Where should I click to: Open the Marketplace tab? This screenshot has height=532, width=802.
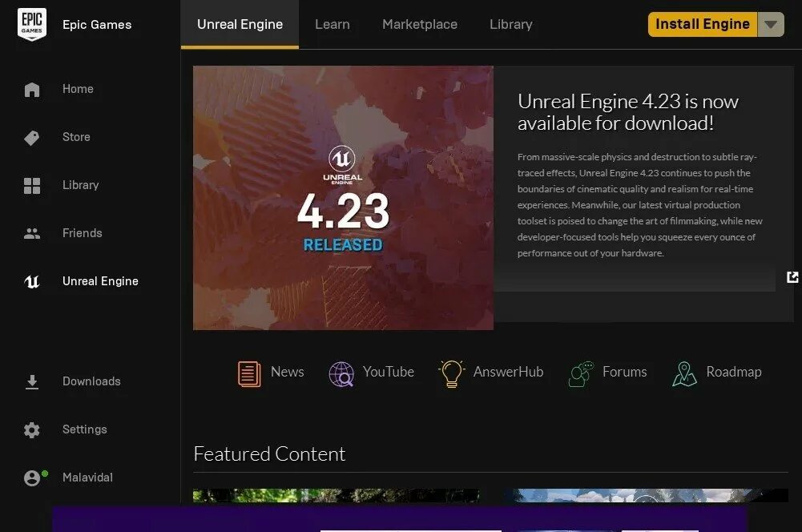(x=420, y=24)
